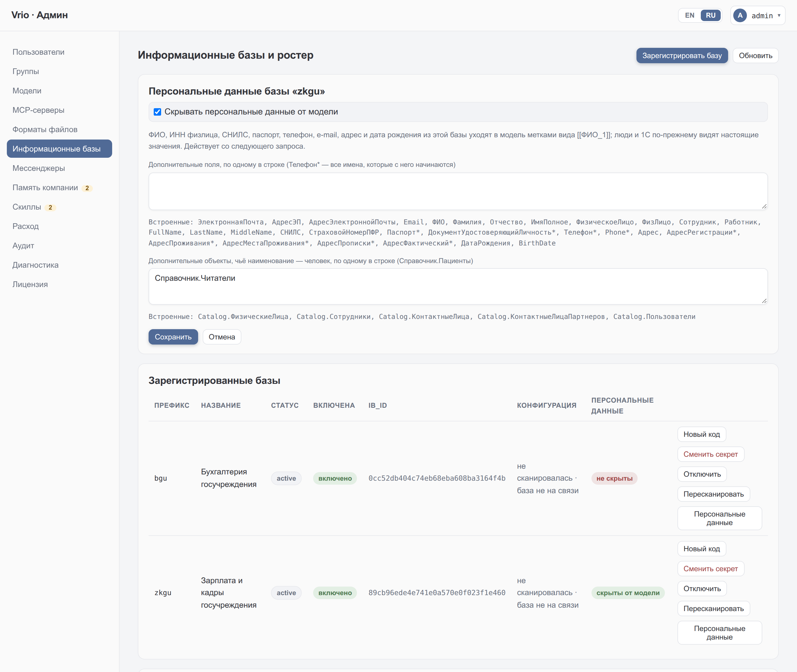Click 'Новый код' for zkgu base
797x672 pixels.
(x=701, y=549)
